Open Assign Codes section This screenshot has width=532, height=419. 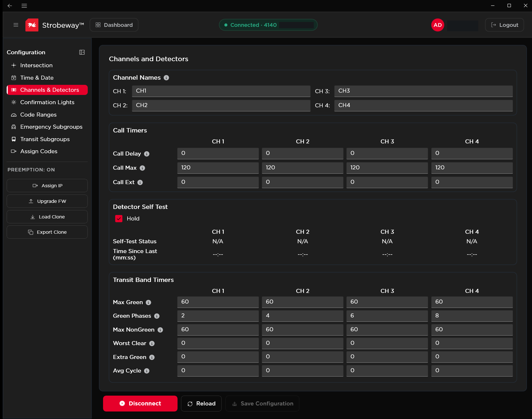[47, 151]
